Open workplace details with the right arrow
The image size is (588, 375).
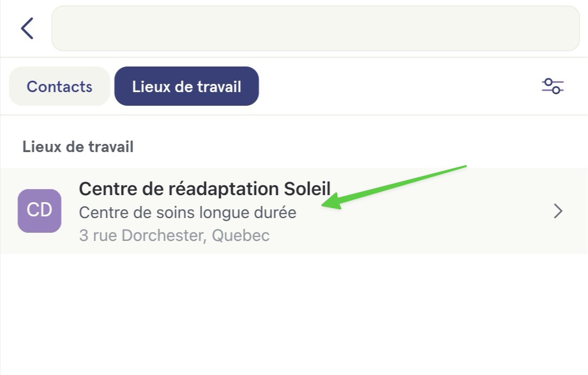559,211
